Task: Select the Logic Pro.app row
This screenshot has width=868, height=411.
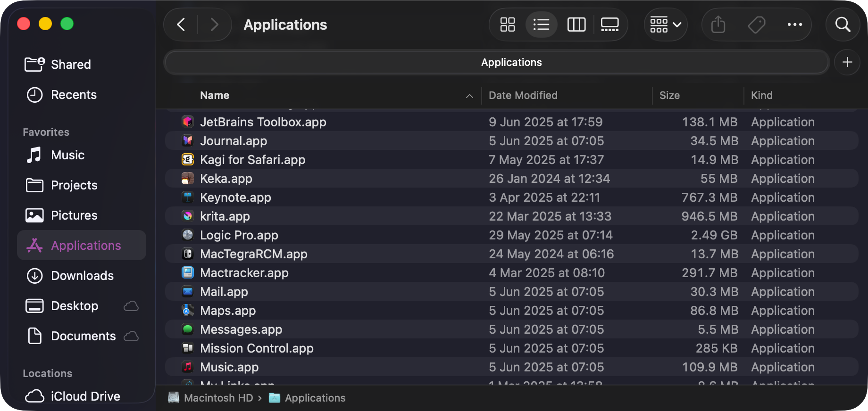Action: [511, 235]
